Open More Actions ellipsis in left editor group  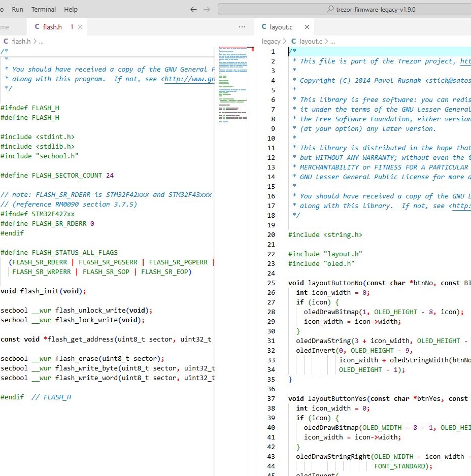pos(242,27)
